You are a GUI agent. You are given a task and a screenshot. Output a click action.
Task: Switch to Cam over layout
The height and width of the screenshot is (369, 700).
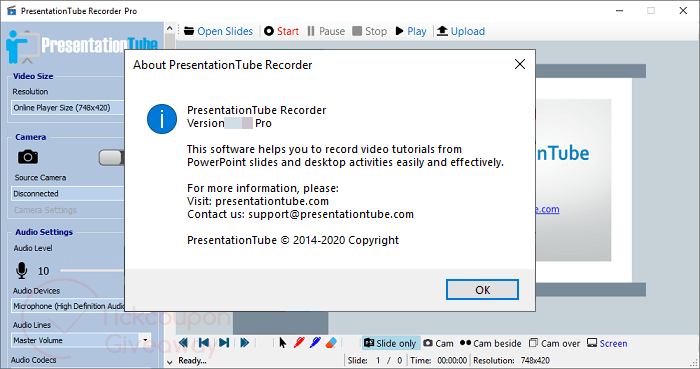554,343
